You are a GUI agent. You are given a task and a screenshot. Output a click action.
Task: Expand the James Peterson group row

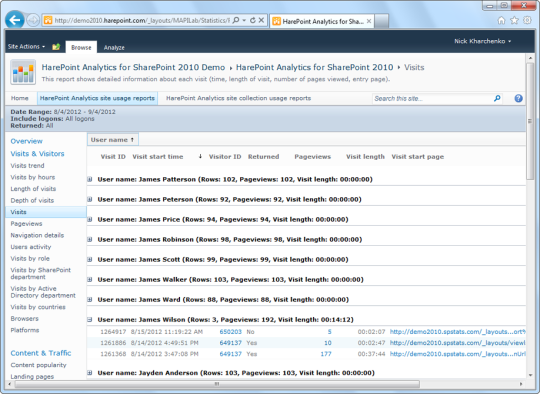90,199
